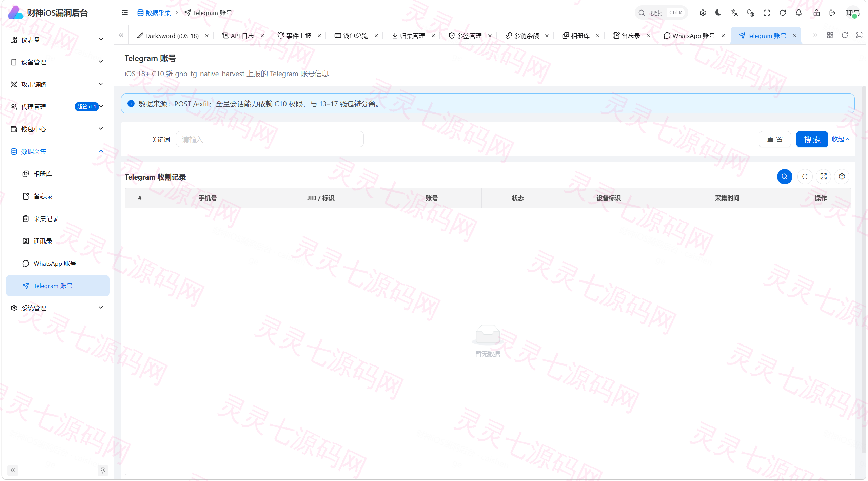This screenshot has height=481, width=868.
Task: Maximize content icon in the tab bar
Action: (859, 35)
